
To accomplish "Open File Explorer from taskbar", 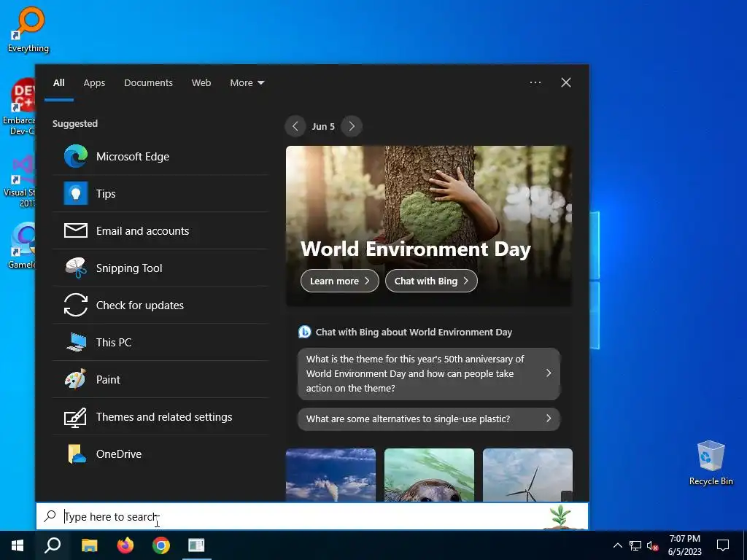I will [90, 545].
